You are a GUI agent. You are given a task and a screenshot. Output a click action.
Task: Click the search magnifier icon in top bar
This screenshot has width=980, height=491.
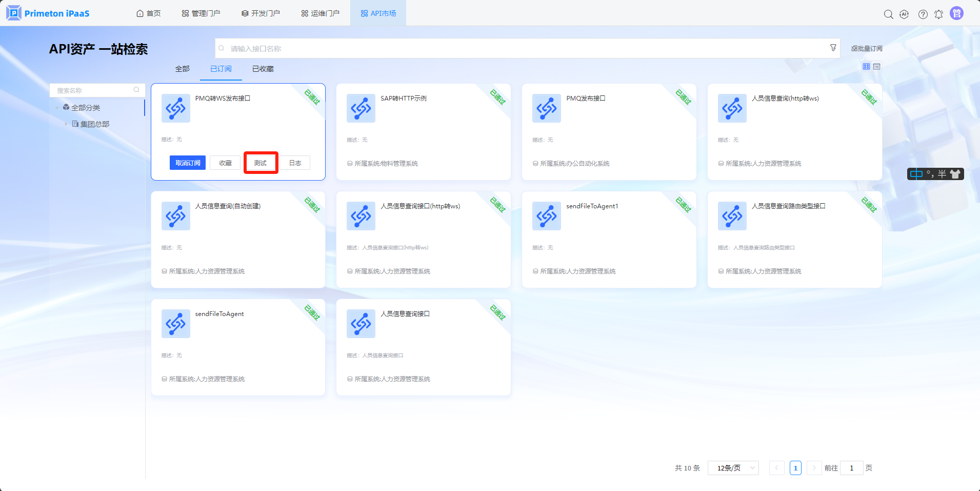888,14
